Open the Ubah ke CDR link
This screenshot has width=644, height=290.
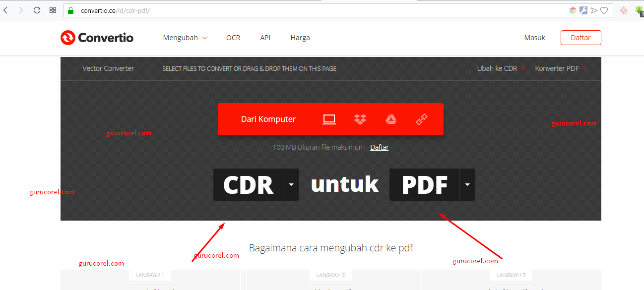tap(501, 68)
